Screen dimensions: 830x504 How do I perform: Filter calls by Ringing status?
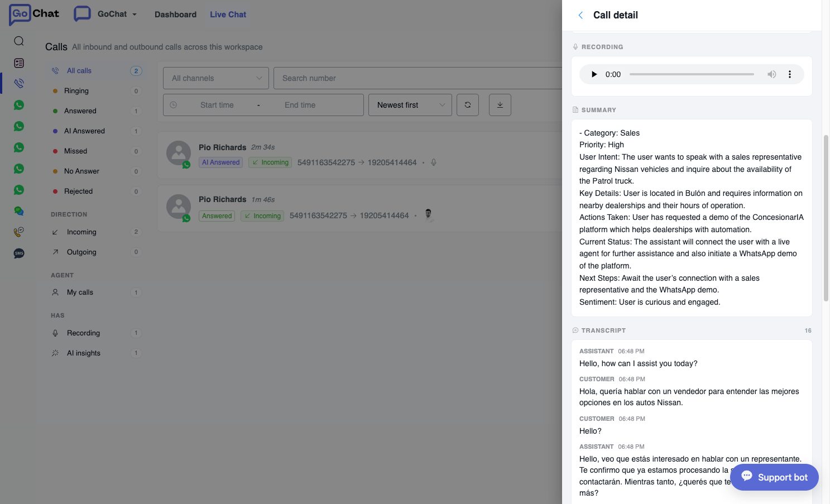(96, 91)
